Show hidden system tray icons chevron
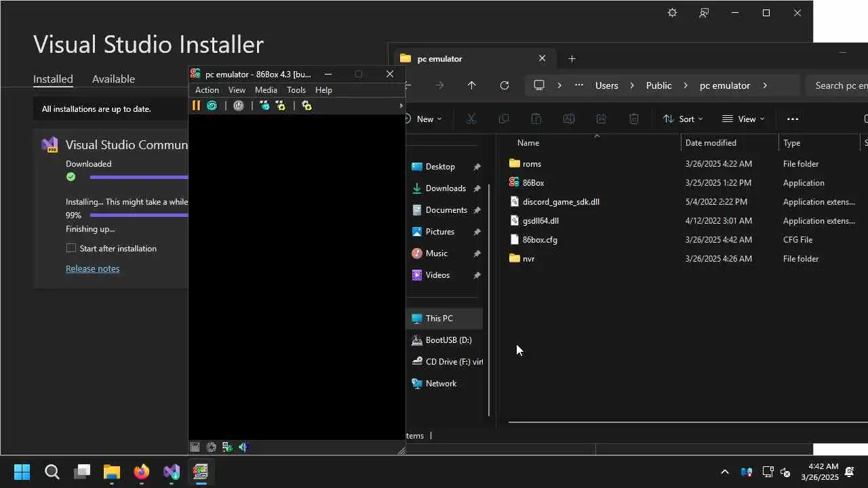This screenshot has width=868, height=488. point(724,472)
